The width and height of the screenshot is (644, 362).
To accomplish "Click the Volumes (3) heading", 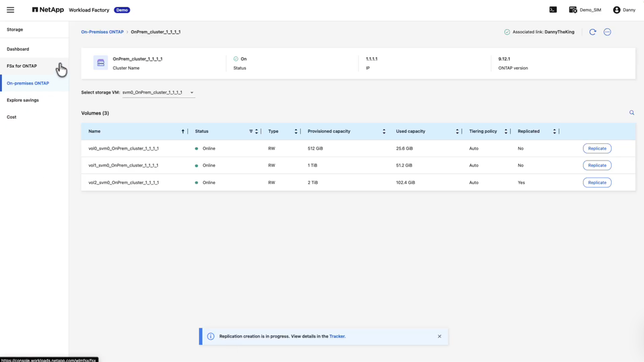I will coord(95,114).
